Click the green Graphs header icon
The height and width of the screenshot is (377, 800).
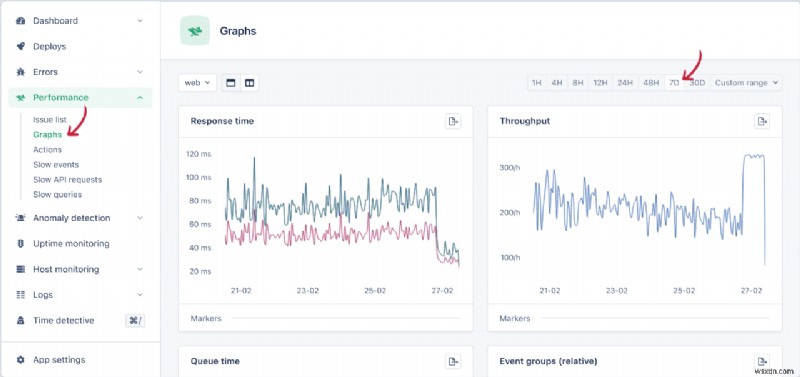pos(194,31)
